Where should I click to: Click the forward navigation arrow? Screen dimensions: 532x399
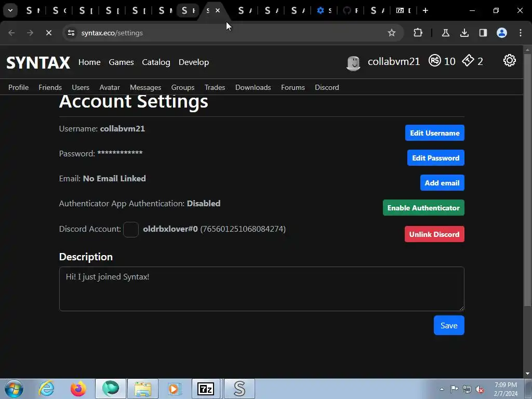click(30, 33)
